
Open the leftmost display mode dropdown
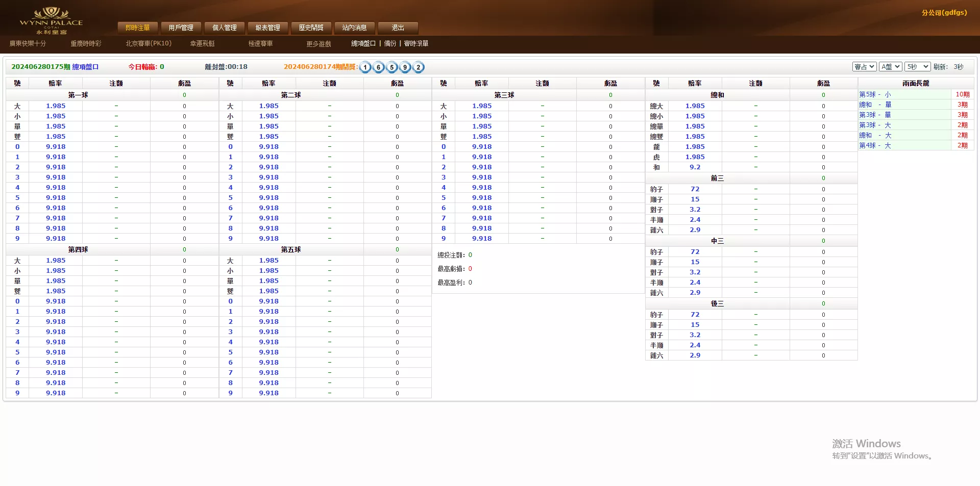pos(864,66)
